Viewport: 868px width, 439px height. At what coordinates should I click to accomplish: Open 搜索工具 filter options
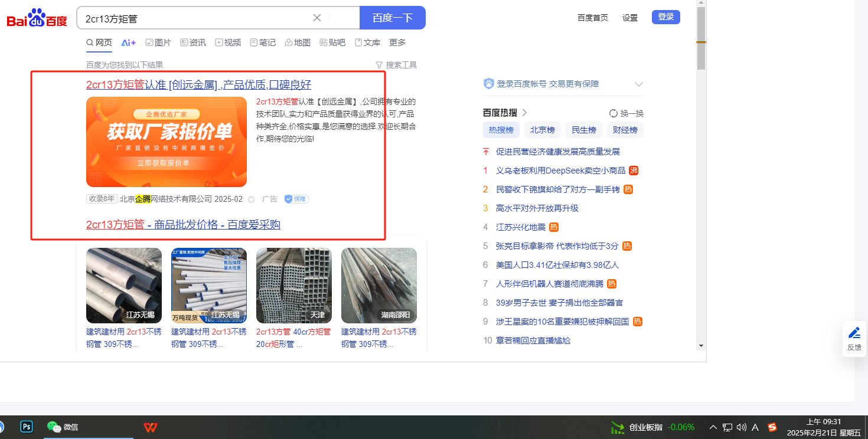click(396, 65)
